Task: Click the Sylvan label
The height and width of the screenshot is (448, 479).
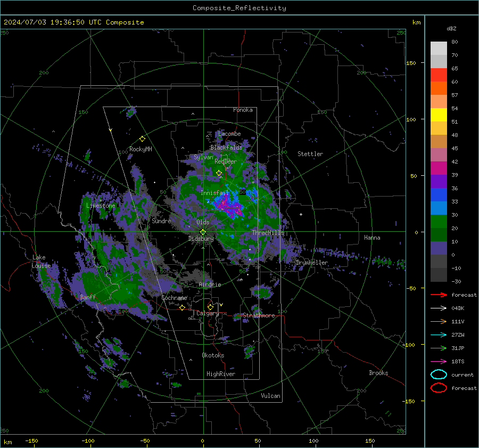Action: (203, 157)
